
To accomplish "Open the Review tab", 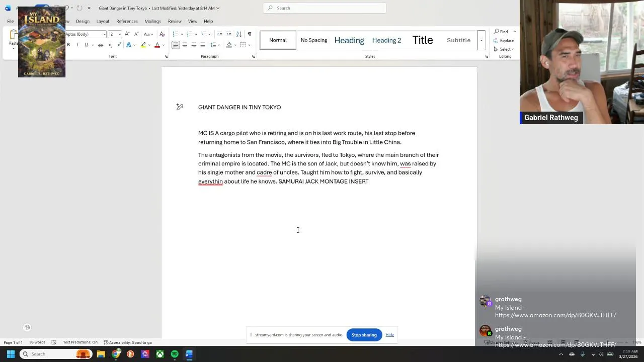I will coord(175,21).
